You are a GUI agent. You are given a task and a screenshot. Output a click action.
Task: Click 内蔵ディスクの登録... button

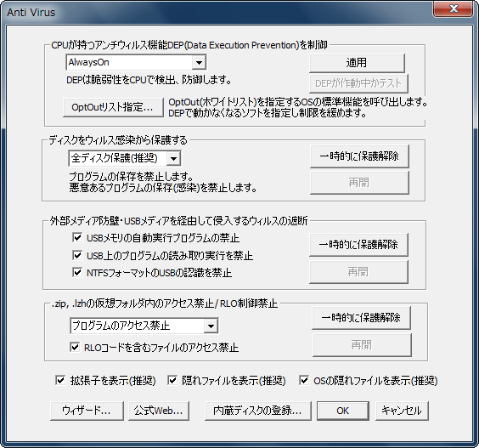coord(258,411)
